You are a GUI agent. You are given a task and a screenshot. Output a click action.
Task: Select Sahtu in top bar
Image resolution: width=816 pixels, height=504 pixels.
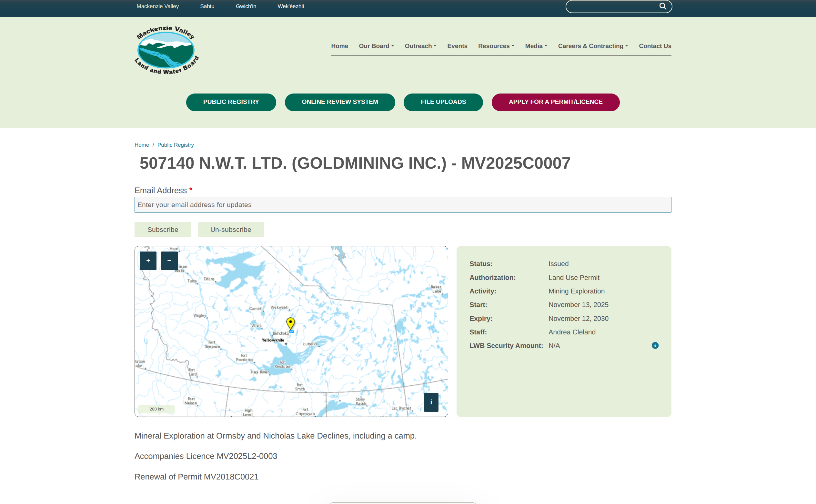[x=207, y=6]
